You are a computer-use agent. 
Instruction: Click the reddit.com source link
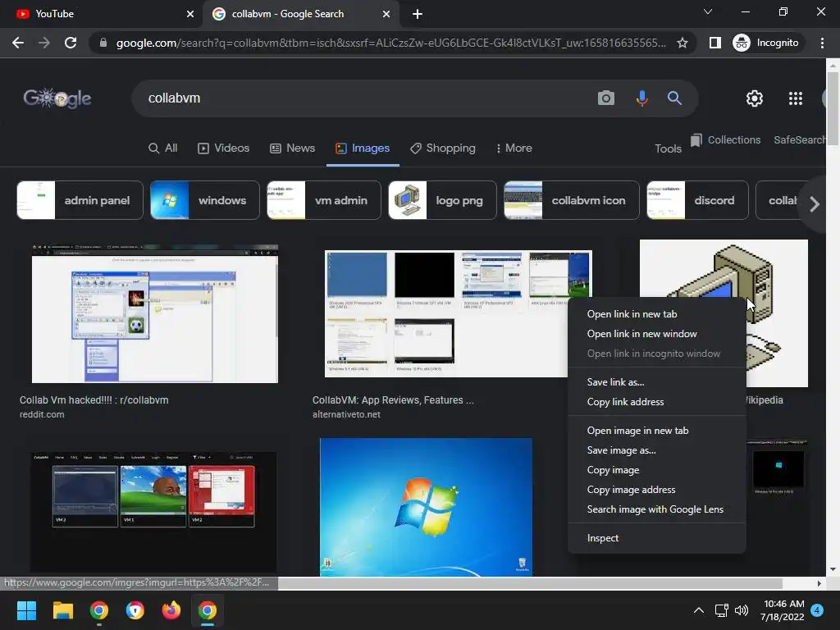(42, 414)
